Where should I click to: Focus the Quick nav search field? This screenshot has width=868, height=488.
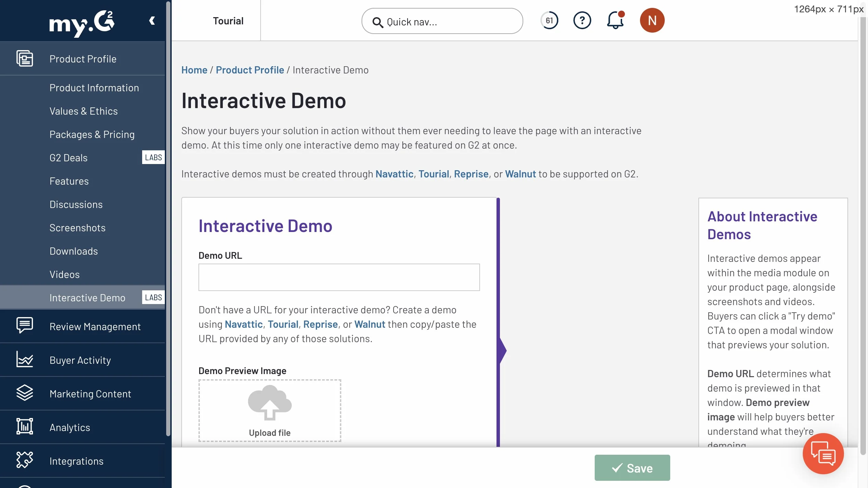(442, 21)
